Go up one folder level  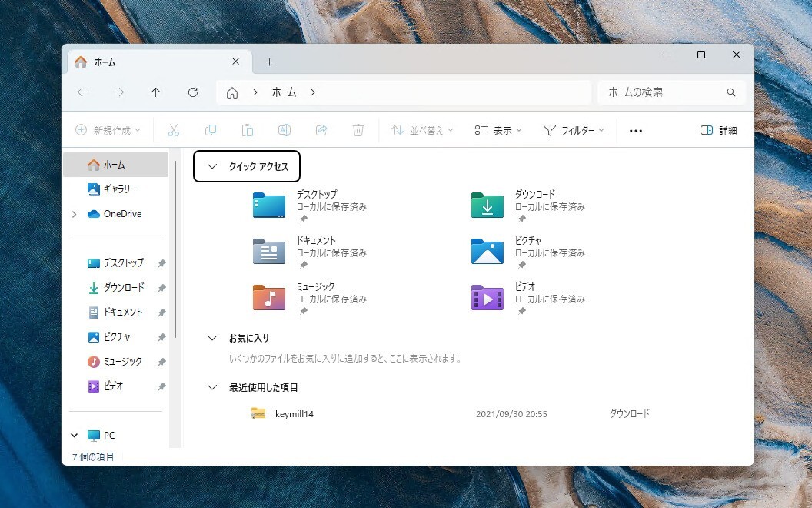(156, 92)
